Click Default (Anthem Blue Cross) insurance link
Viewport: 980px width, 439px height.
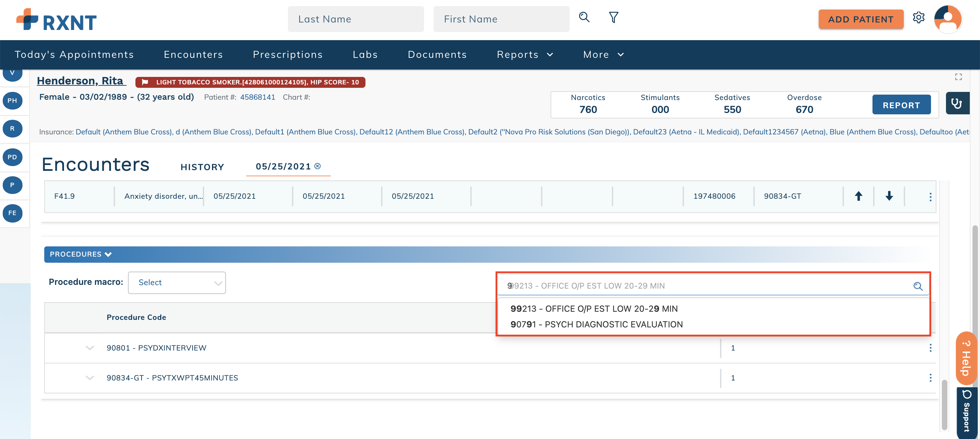click(x=124, y=132)
